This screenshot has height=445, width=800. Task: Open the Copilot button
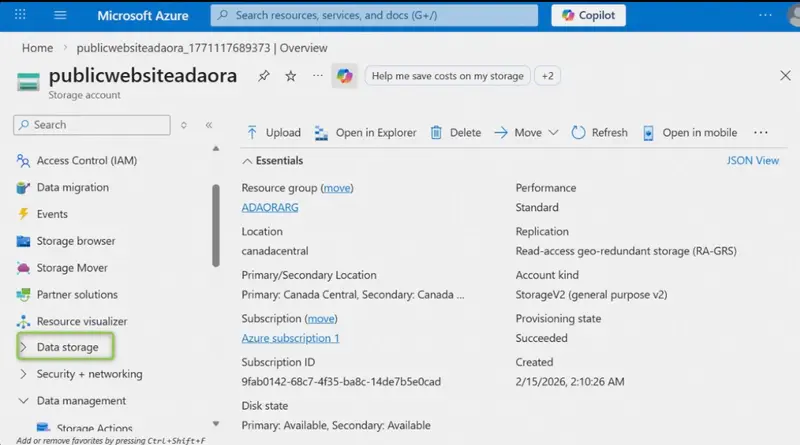588,15
